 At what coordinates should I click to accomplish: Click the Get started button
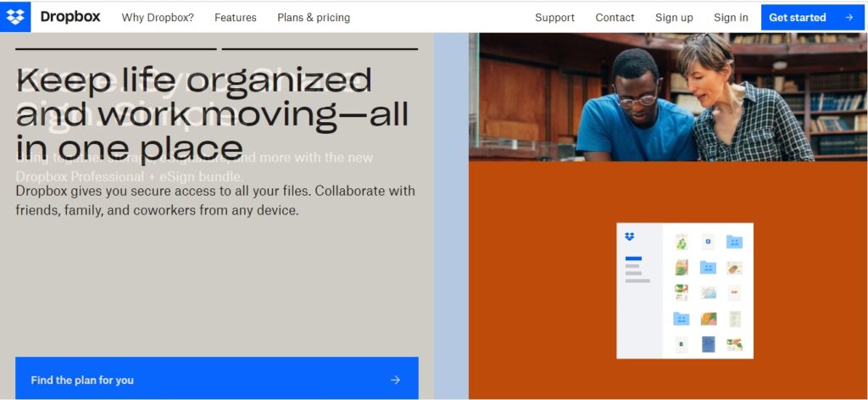pyautogui.click(x=813, y=17)
